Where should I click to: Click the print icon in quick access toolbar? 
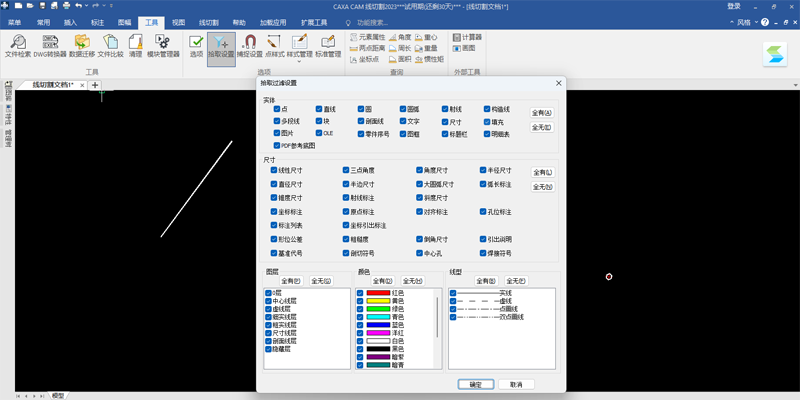coord(66,6)
